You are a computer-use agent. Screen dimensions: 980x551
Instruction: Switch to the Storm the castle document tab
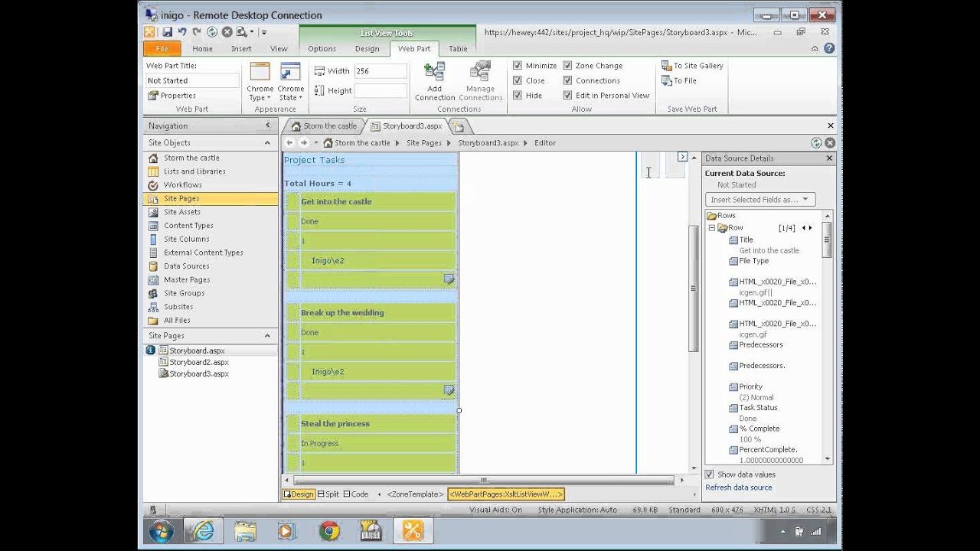click(x=324, y=126)
